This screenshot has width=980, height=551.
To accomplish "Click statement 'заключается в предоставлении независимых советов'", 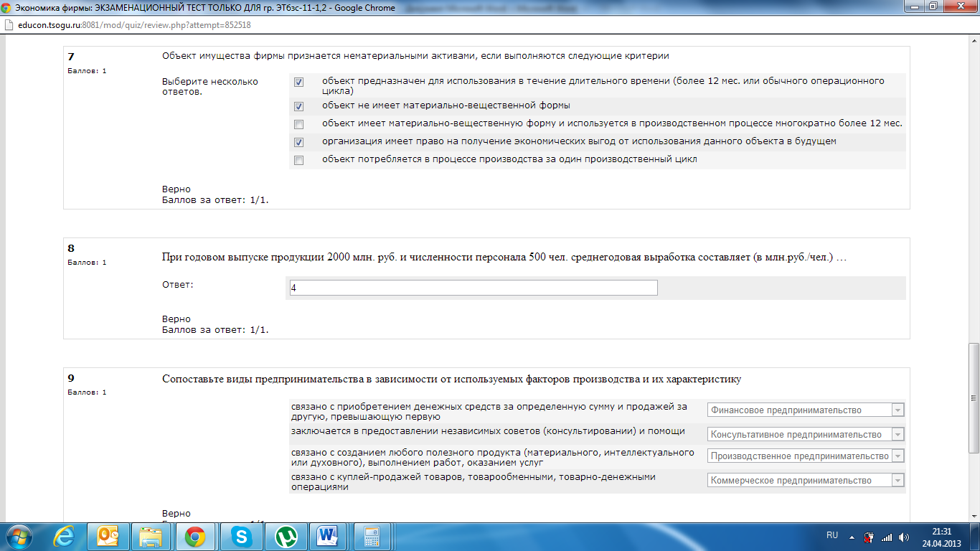I will (488, 431).
